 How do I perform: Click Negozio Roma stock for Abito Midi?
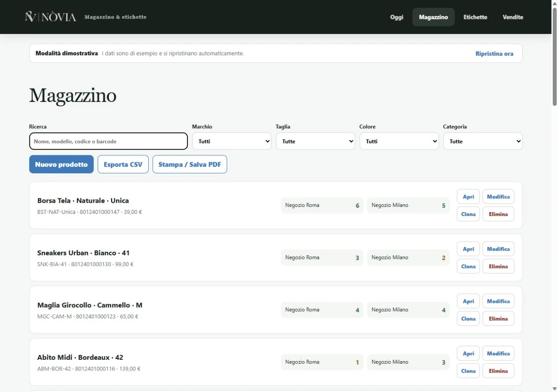pos(322,362)
